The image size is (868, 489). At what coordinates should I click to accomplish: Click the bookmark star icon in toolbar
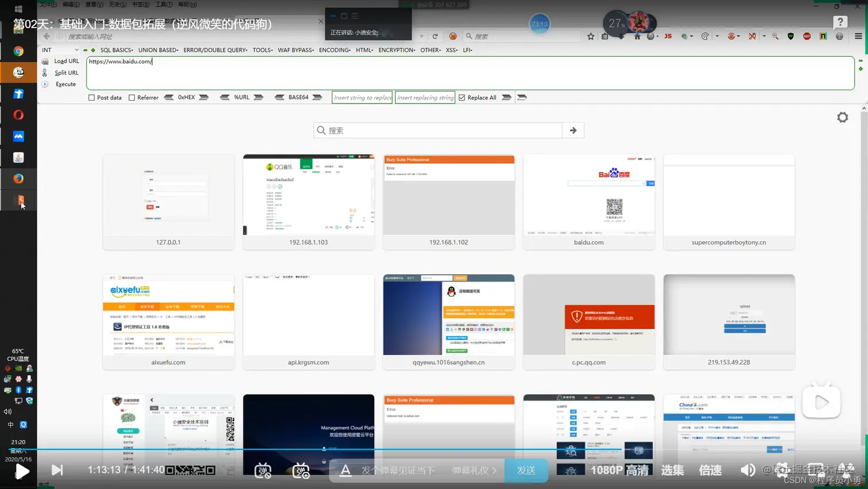click(591, 36)
